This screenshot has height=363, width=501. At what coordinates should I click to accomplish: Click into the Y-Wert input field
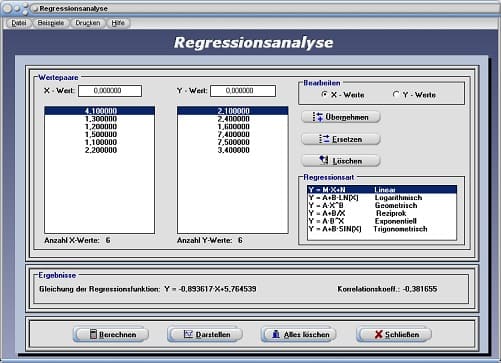click(x=243, y=91)
